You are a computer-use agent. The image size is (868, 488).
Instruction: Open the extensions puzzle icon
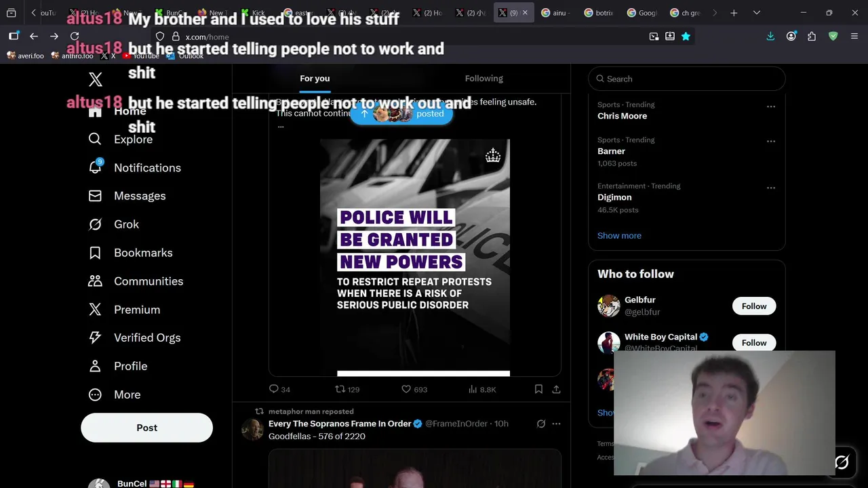click(x=812, y=37)
